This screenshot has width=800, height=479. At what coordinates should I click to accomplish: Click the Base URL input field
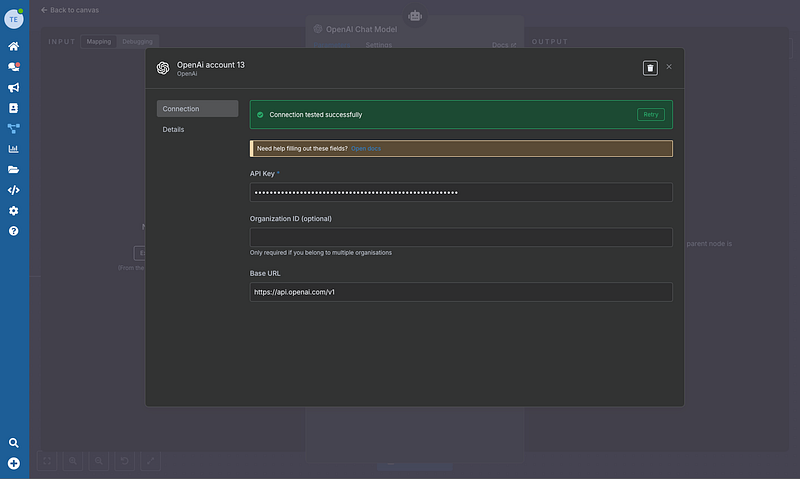(461, 292)
